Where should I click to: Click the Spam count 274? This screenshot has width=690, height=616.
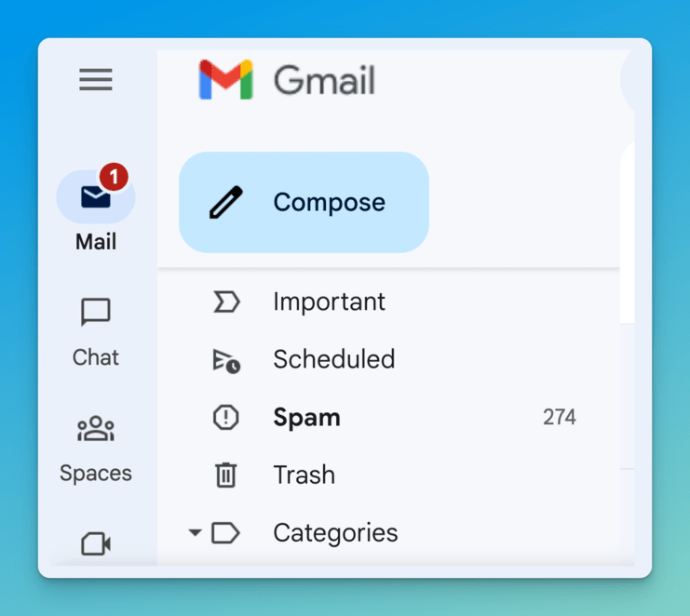coord(559,417)
